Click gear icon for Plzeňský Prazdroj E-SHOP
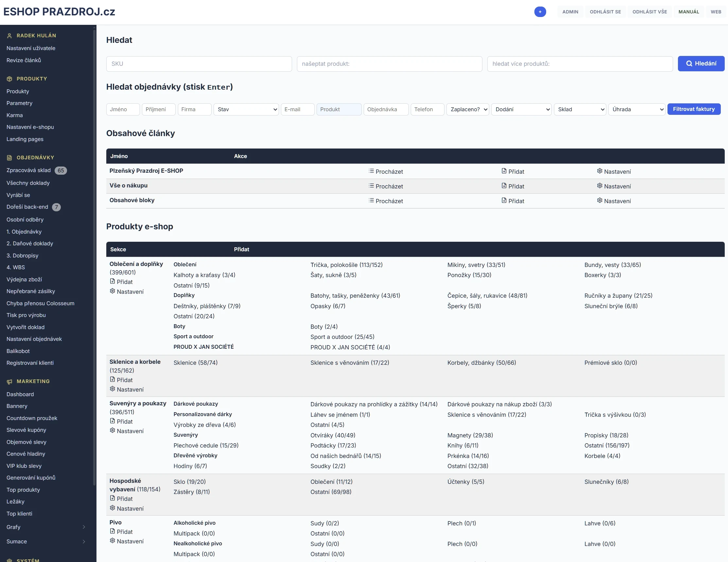The image size is (728, 562). coord(600,171)
